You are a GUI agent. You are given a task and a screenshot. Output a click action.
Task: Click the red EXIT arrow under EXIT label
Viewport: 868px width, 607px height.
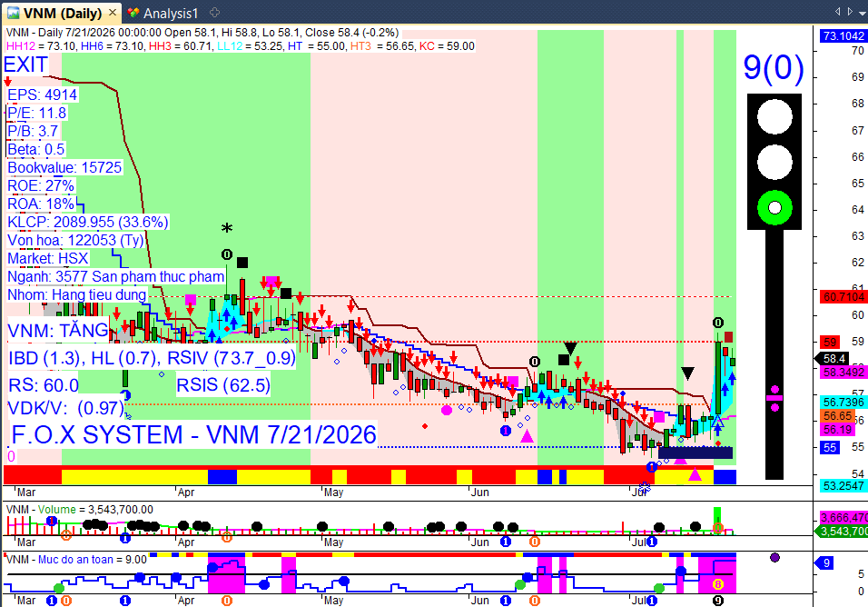pos(8,82)
